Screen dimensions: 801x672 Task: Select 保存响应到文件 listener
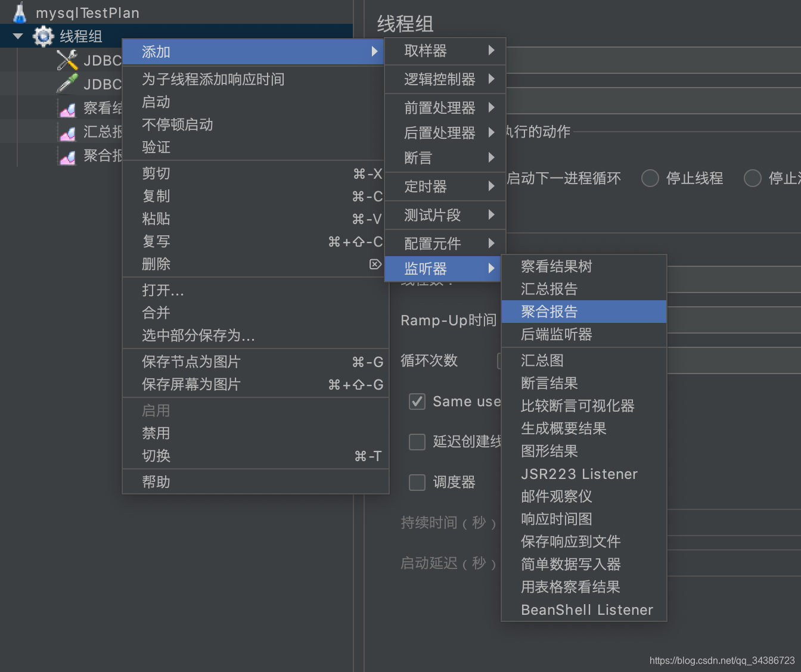point(584,542)
